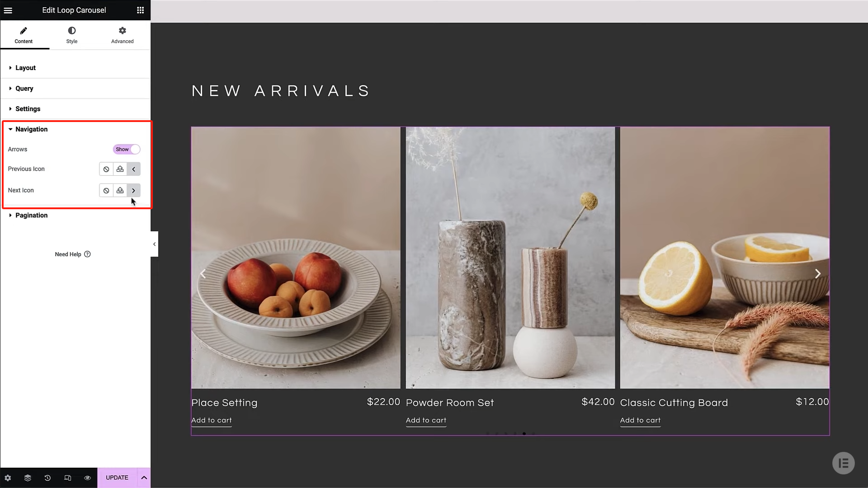This screenshot has height=488, width=868.
Task: Upload SVG for Previous Icon
Action: [x=120, y=169]
